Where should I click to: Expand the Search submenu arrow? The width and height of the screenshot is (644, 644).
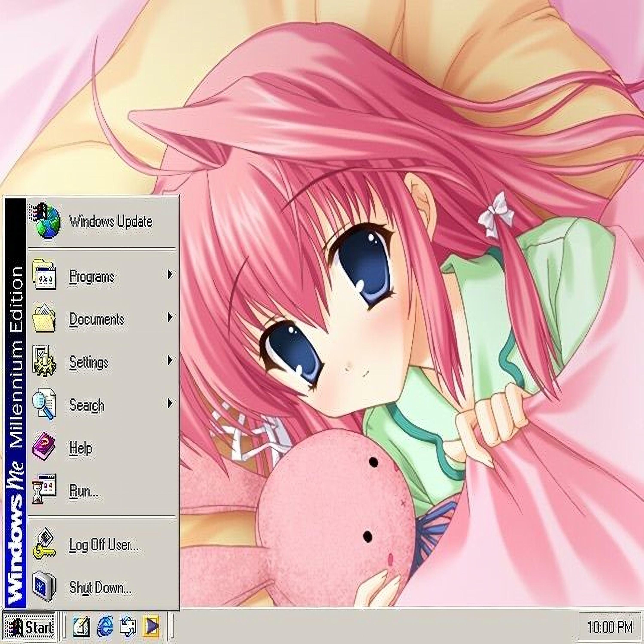click(170, 403)
